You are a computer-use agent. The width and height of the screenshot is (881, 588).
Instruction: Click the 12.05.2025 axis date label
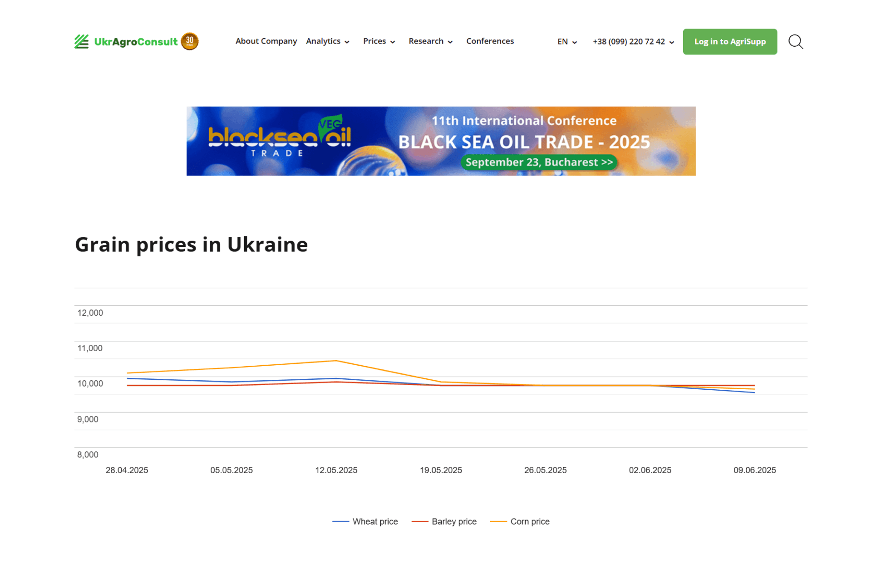click(336, 470)
